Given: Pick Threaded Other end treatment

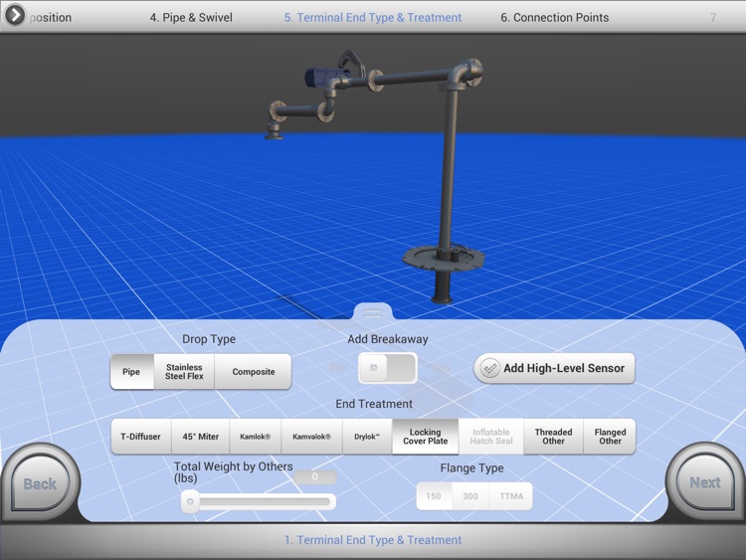Looking at the screenshot, I should tap(553, 437).
